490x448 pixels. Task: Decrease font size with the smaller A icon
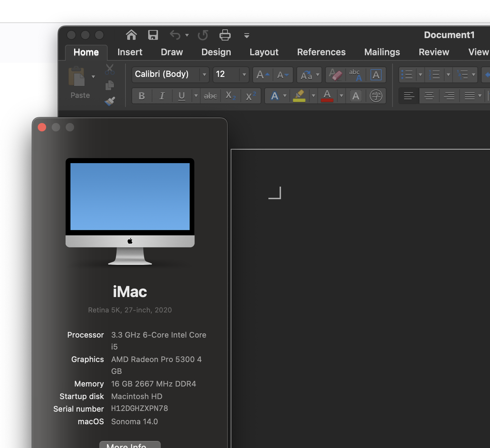(x=282, y=75)
